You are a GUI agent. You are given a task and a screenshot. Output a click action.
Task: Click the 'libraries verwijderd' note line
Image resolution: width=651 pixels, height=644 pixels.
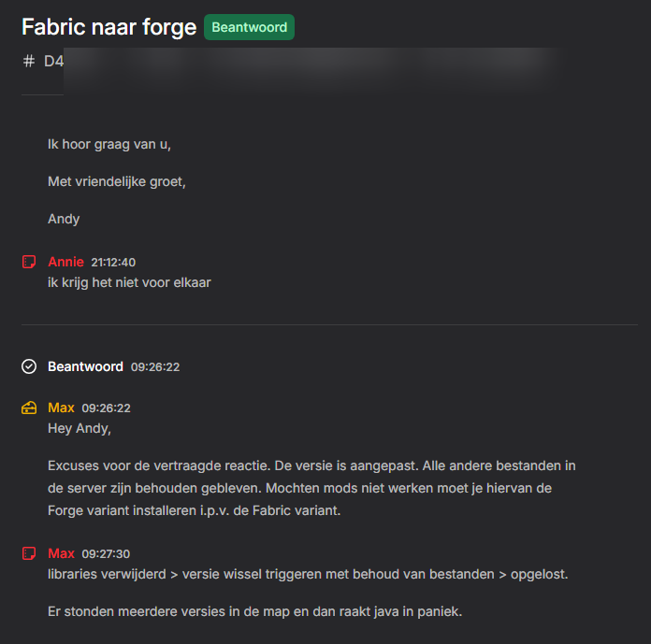pyautogui.click(x=308, y=574)
